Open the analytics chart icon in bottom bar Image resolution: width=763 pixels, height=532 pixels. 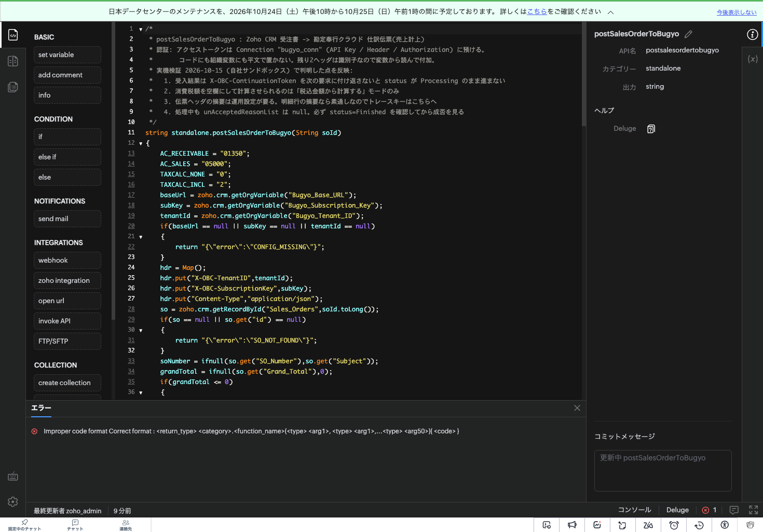[597, 525]
